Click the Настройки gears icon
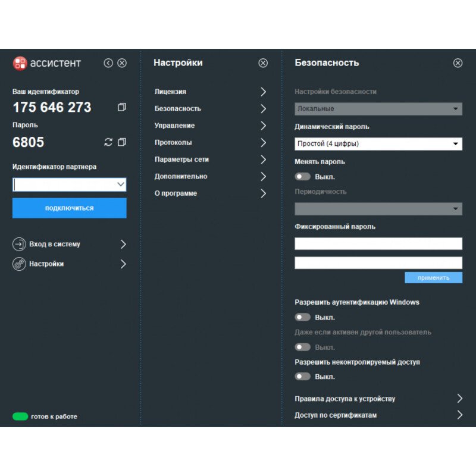The height and width of the screenshot is (476, 476). tap(19, 264)
